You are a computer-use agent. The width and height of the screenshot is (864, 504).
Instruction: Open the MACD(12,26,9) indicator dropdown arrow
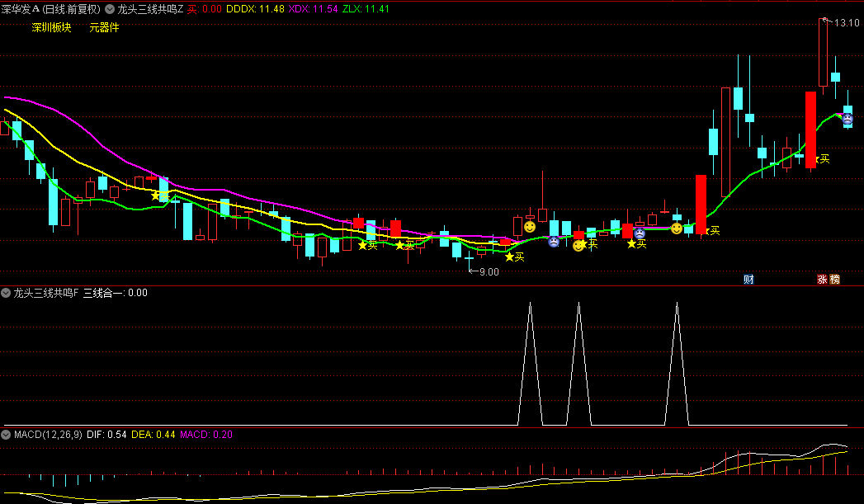(6, 434)
